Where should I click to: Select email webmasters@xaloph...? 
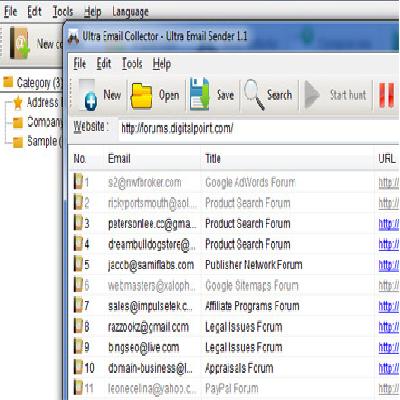(x=152, y=286)
